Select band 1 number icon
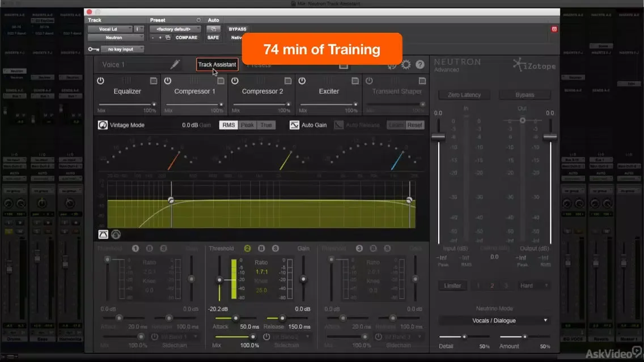Viewport: 644px width, 362px height. point(135,248)
